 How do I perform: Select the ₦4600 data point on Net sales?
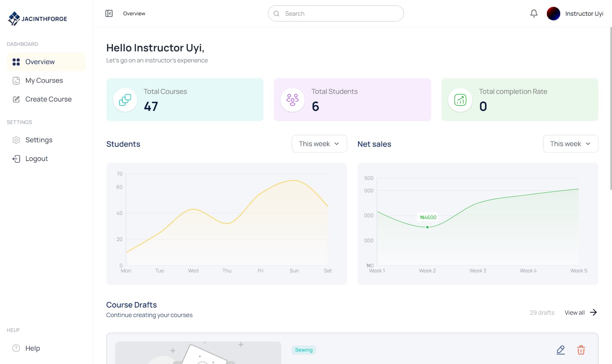pos(427,227)
